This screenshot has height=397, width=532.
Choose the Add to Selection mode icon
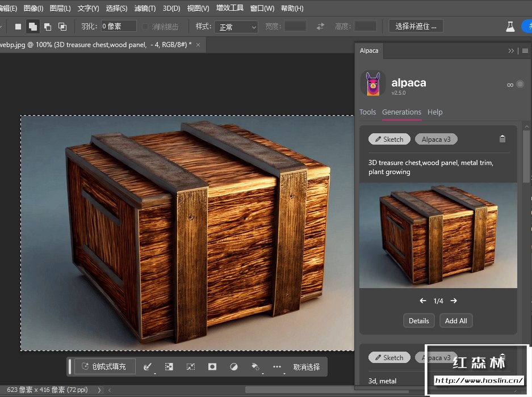tap(33, 27)
